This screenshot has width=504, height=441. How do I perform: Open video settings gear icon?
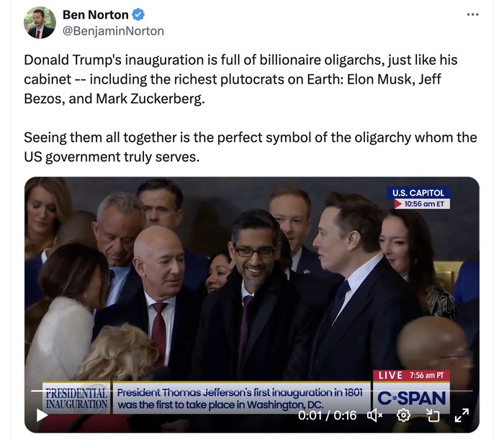pyautogui.click(x=403, y=415)
